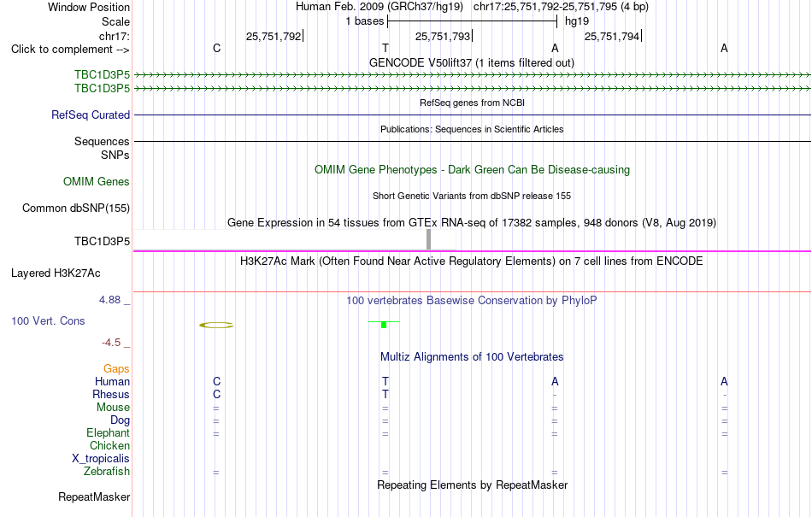Click '100 vertebrates Basewise Conservation by PhyloP' title
This screenshot has width=812, height=517.
[x=471, y=301]
